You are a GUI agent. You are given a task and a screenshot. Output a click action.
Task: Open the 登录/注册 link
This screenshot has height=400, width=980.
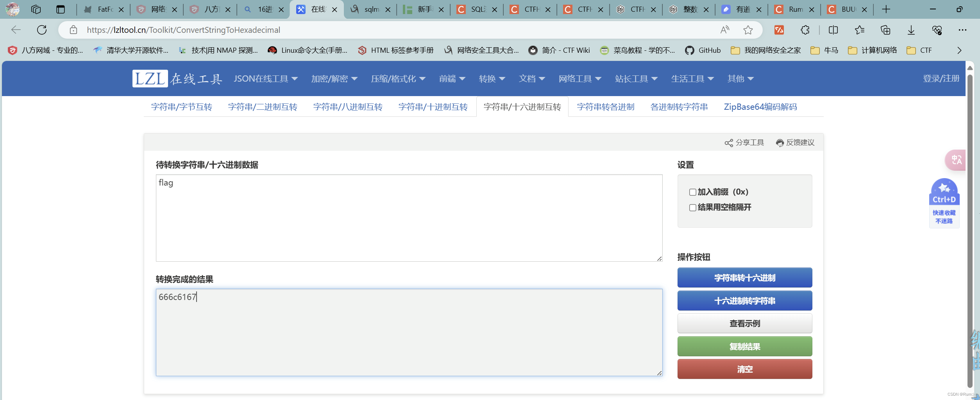tap(941, 79)
